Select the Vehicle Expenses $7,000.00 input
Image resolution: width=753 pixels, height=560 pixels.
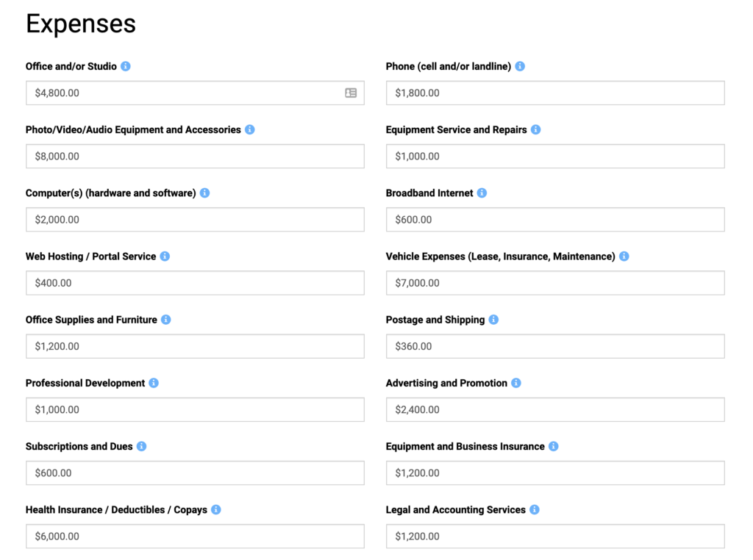click(x=554, y=283)
